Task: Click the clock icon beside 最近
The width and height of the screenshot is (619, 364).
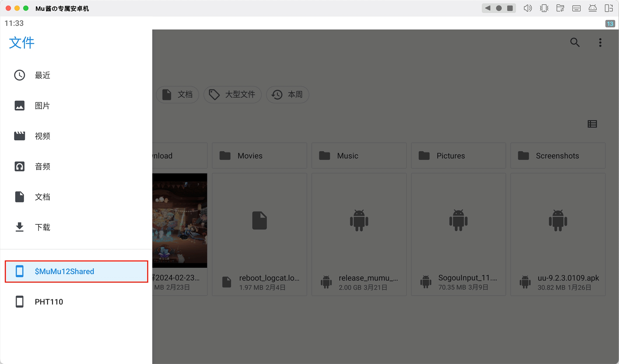Action: click(20, 75)
